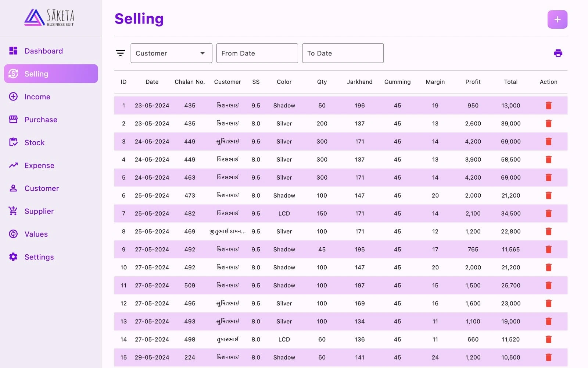Click date 29-05-2024
Screen dimensions: 588x368
(152, 357)
